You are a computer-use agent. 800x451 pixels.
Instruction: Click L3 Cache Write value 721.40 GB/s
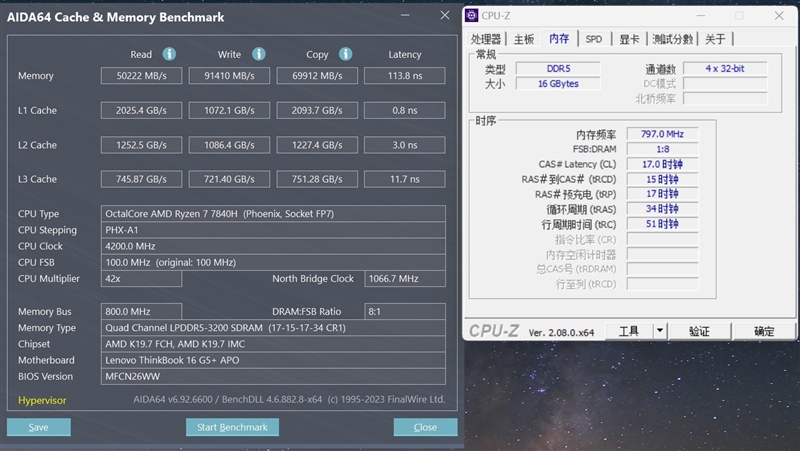point(229,179)
